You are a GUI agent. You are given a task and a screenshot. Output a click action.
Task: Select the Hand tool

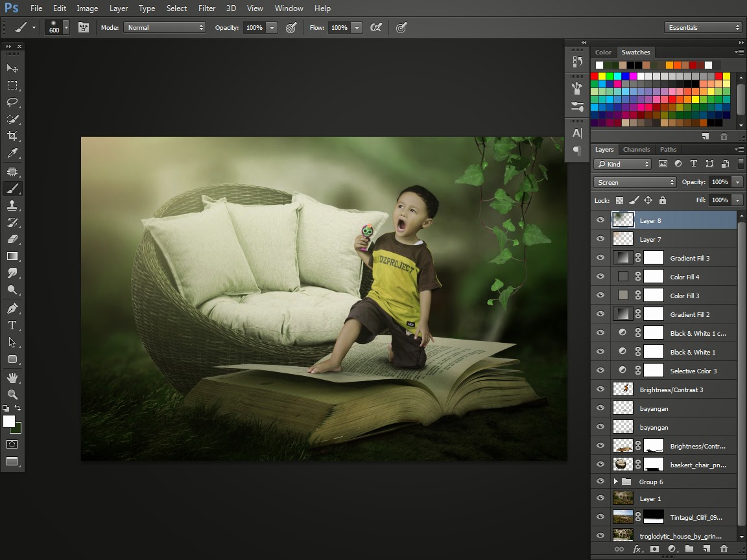tap(12, 377)
